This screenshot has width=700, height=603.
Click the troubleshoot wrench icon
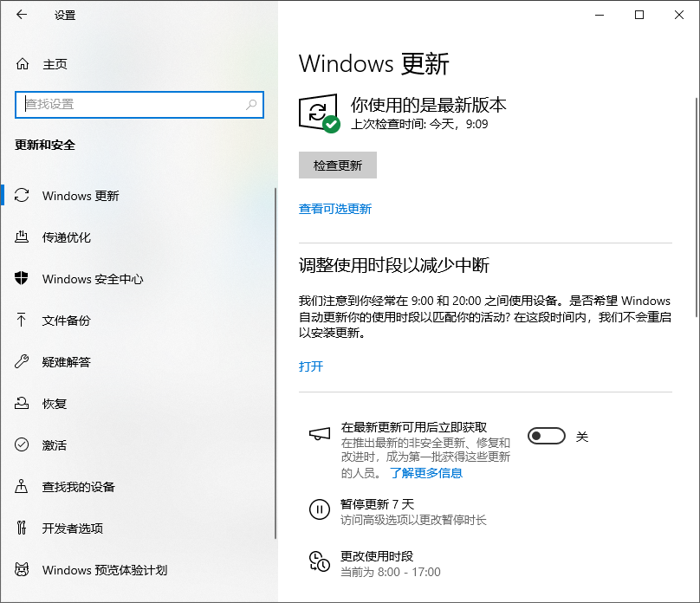pos(22,361)
